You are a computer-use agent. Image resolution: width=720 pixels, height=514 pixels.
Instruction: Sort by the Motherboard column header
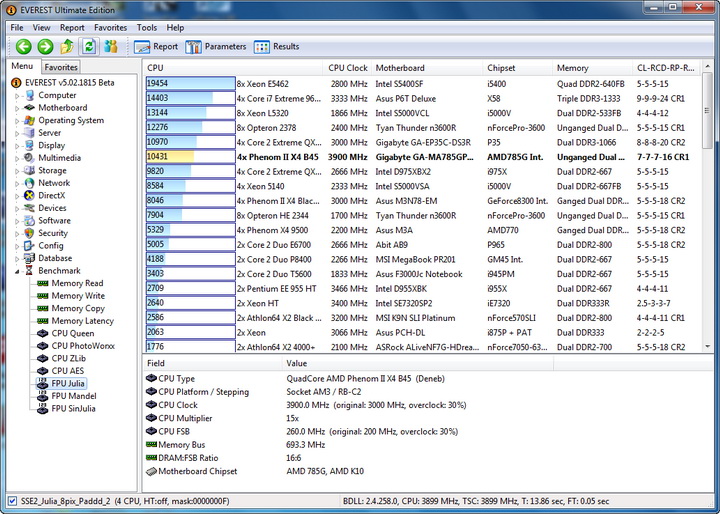tap(428, 68)
